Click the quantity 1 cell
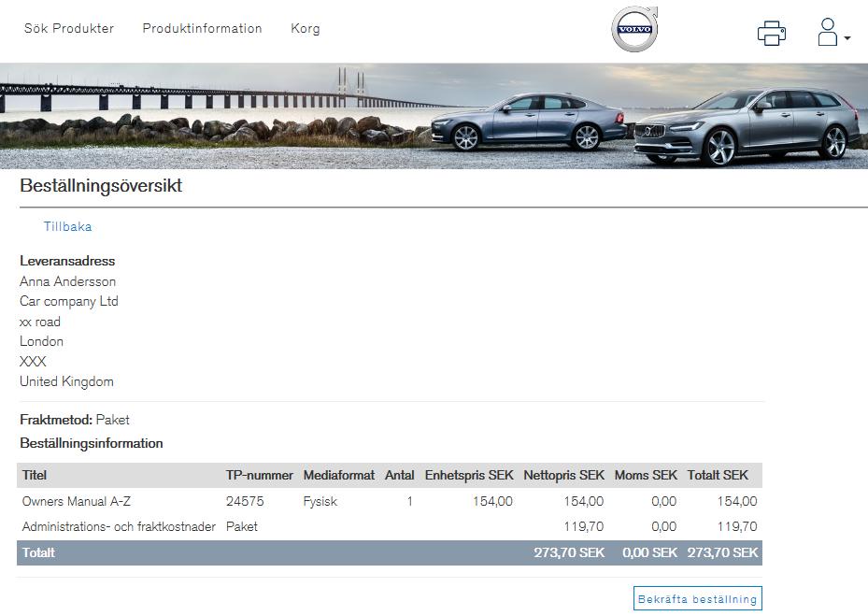This screenshot has width=868, height=616. coord(409,501)
